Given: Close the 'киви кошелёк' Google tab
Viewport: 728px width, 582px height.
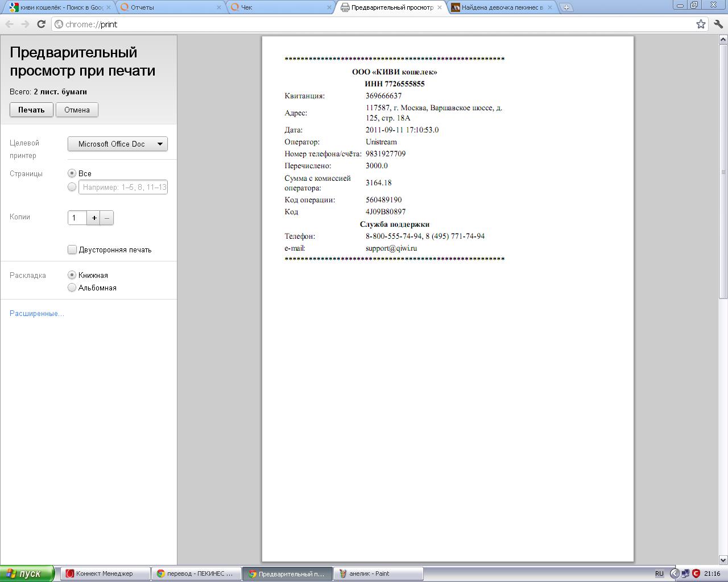Looking at the screenshot, I should 109,7.
